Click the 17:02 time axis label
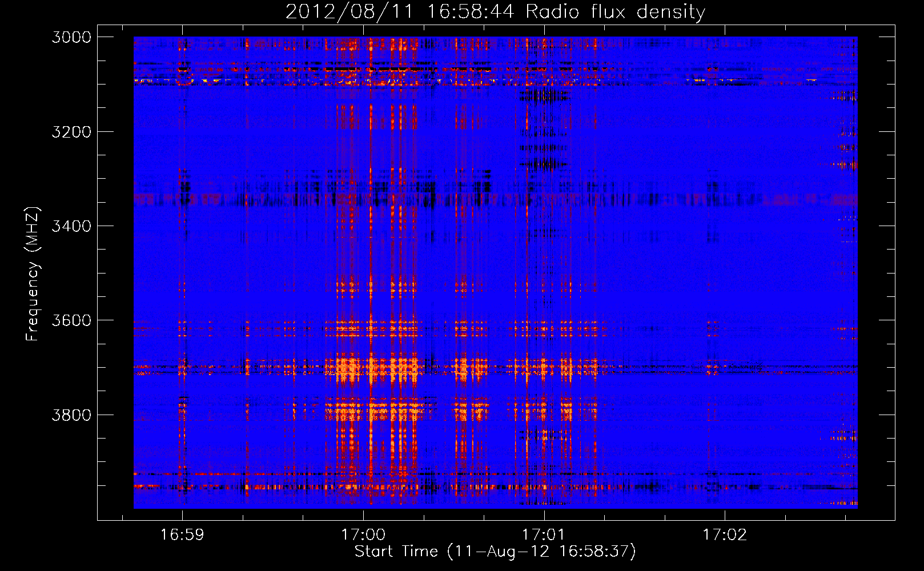 [x=725, y=535]
